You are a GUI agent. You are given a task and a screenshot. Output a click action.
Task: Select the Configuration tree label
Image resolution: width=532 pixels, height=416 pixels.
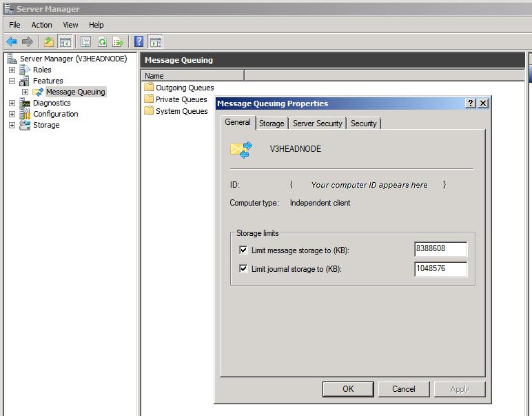[x=56, y=114]
